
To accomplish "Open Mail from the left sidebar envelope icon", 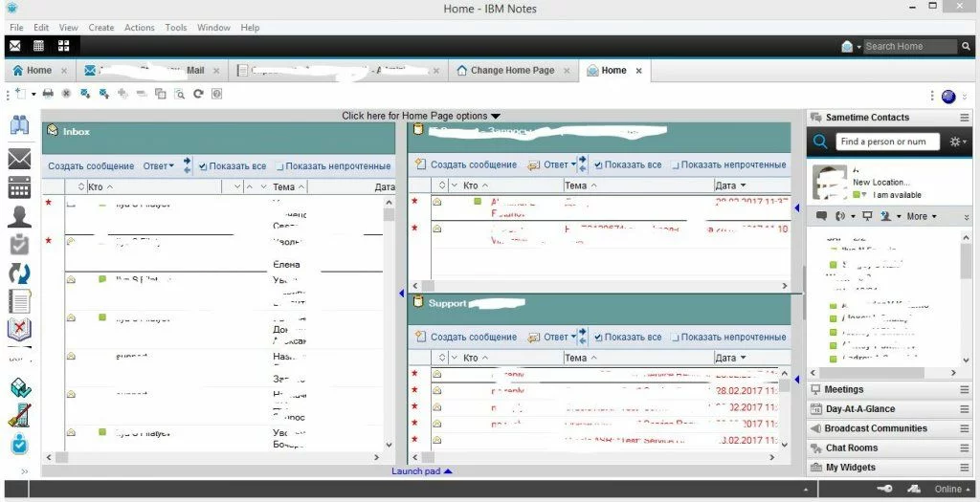I will tap(19, 159).
